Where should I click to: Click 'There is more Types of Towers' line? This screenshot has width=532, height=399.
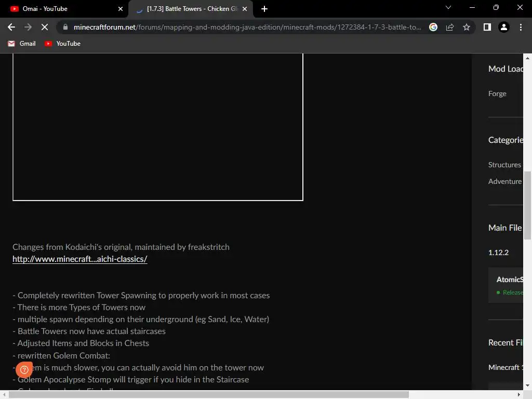tap(79, 308)
